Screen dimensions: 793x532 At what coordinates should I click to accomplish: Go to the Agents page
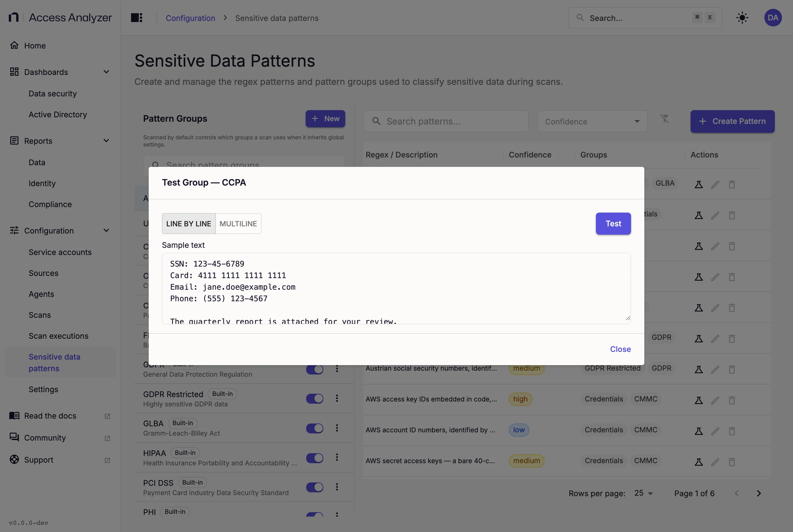pos(41,294)
